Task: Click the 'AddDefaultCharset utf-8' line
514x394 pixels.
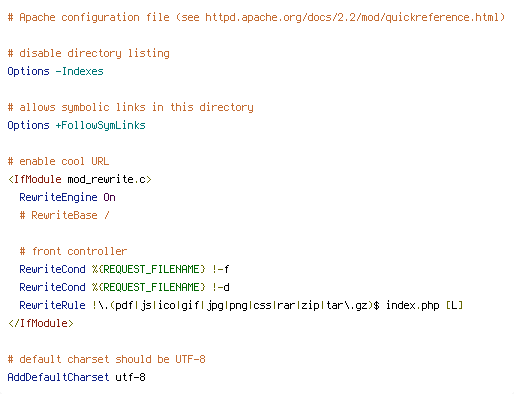Action: [76, 377]
